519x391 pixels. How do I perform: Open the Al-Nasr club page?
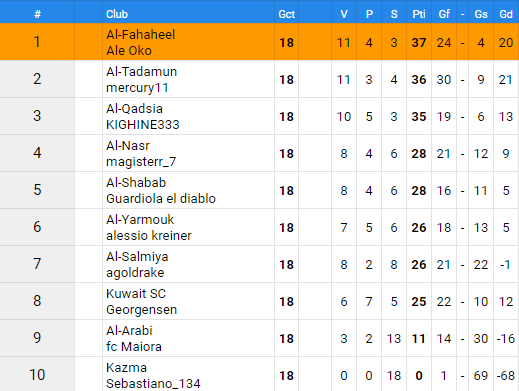pos(128,146)
